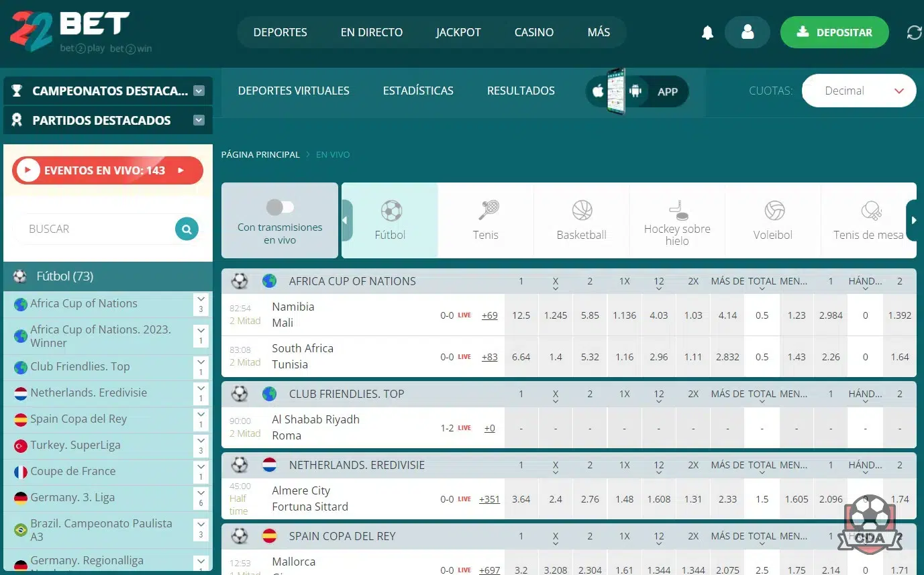The width and height of the screenshot is (924, 575).
Task: Open +83 markets for South Africa vs Tunisia
Action: point(490,357)
